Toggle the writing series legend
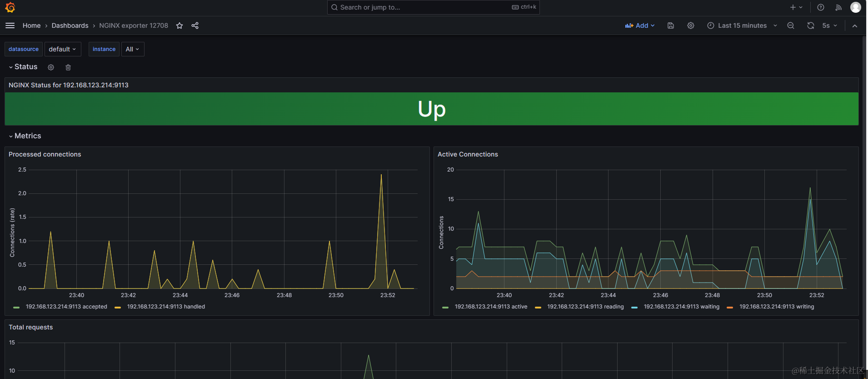The width and height of the screenshot is (868, 379). [777, 307]
